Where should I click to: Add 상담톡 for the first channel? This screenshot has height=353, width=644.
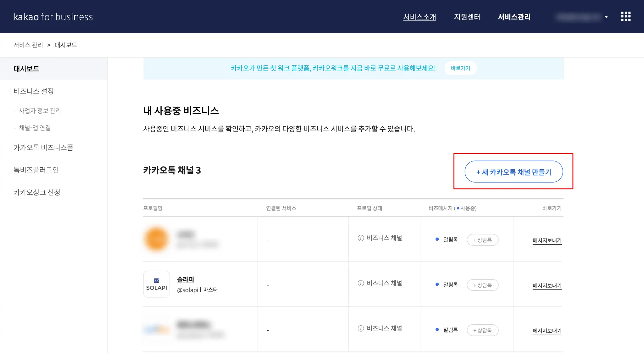click(482, 240)
